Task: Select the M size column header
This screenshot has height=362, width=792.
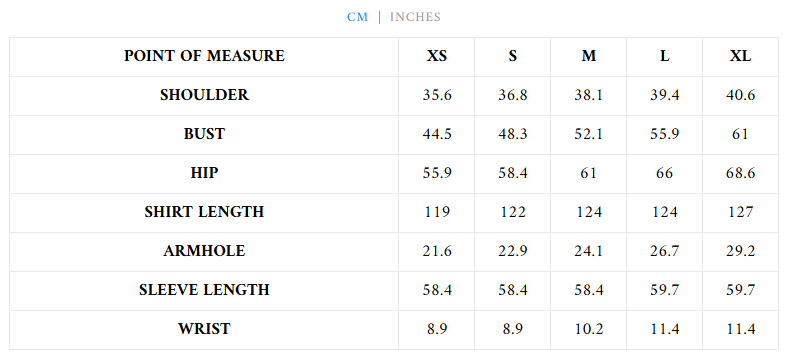Action: [x=588, y=56]
